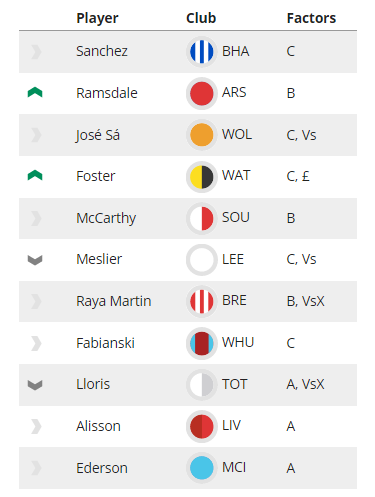Click the Man City MCI sky-blue badge
The width and height of the screenshot is (375, 497).
tap(201, 468)
